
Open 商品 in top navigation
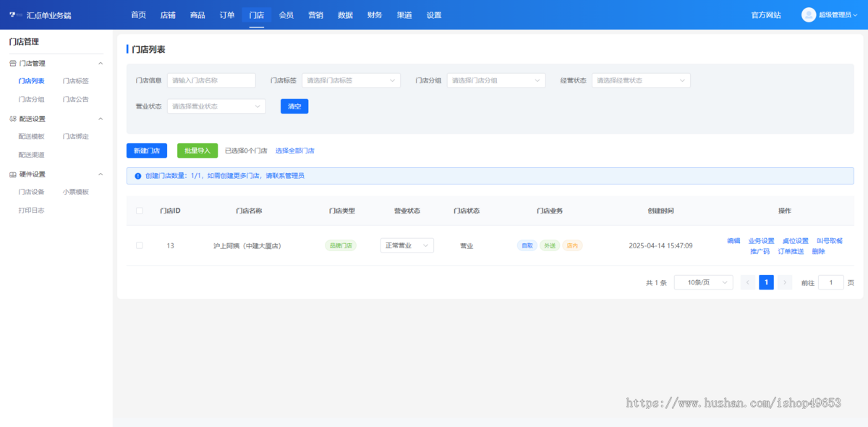tap(197, 14)
